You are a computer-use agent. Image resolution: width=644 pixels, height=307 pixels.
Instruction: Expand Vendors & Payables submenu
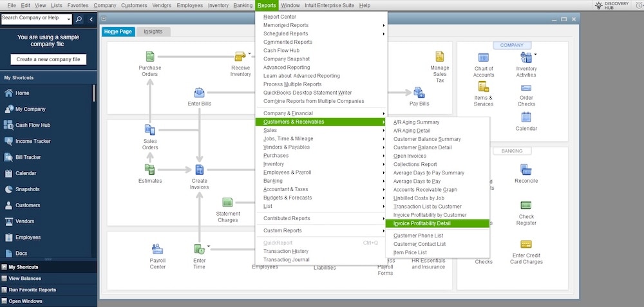click(x=321, y=147)
